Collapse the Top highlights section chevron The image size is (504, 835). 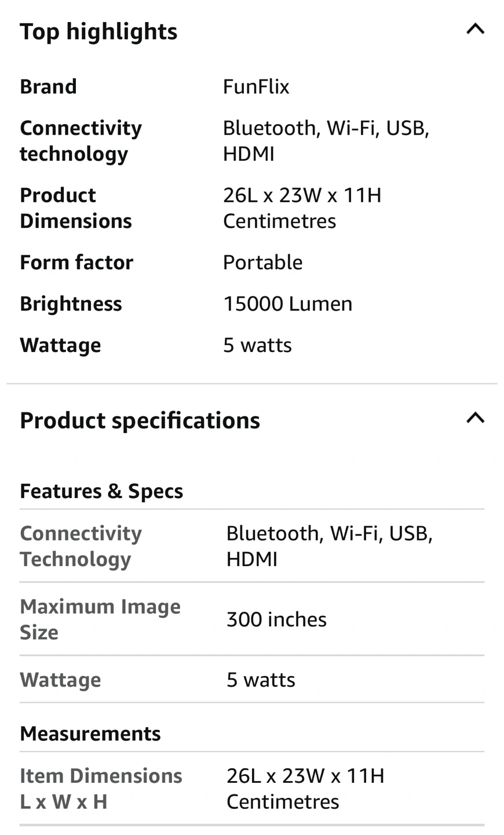click(475, 29)
